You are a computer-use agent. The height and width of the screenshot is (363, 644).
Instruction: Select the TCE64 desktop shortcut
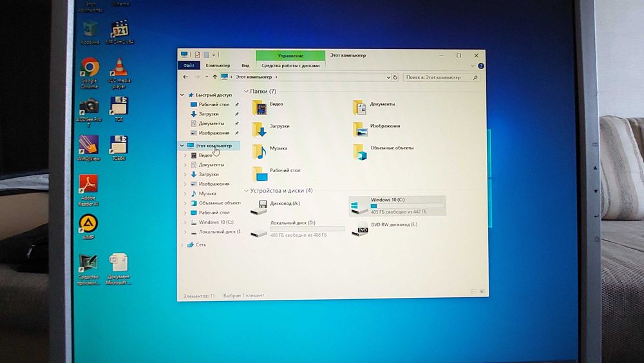click(118, 148)
